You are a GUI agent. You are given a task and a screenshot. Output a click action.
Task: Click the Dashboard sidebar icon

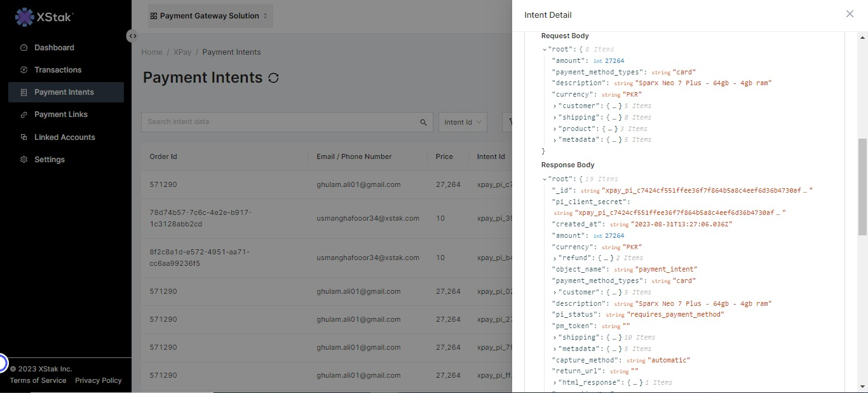(24, 48)
